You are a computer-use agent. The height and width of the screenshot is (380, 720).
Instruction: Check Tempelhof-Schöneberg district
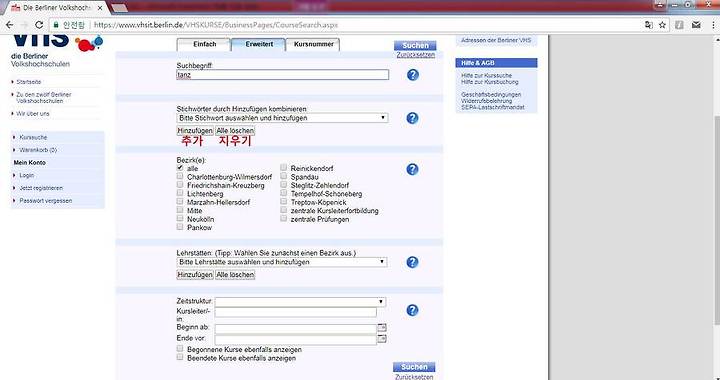284,193
